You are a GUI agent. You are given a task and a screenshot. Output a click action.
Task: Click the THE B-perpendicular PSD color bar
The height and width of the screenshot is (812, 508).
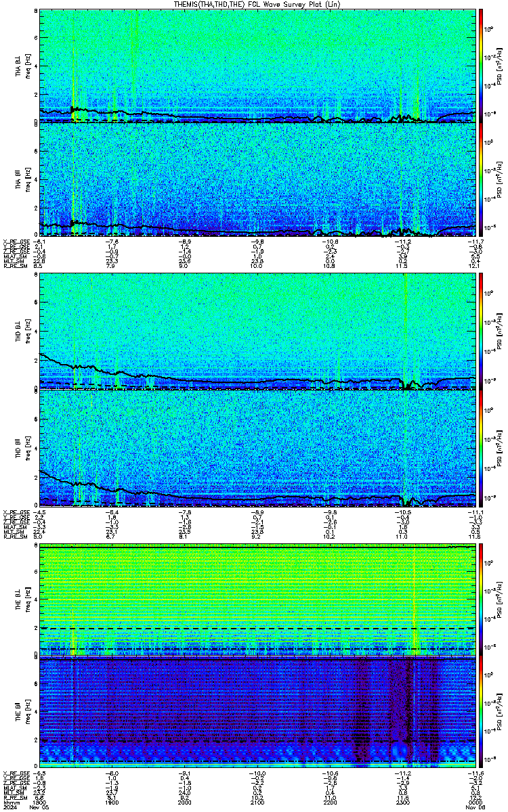tap(482, 599)
